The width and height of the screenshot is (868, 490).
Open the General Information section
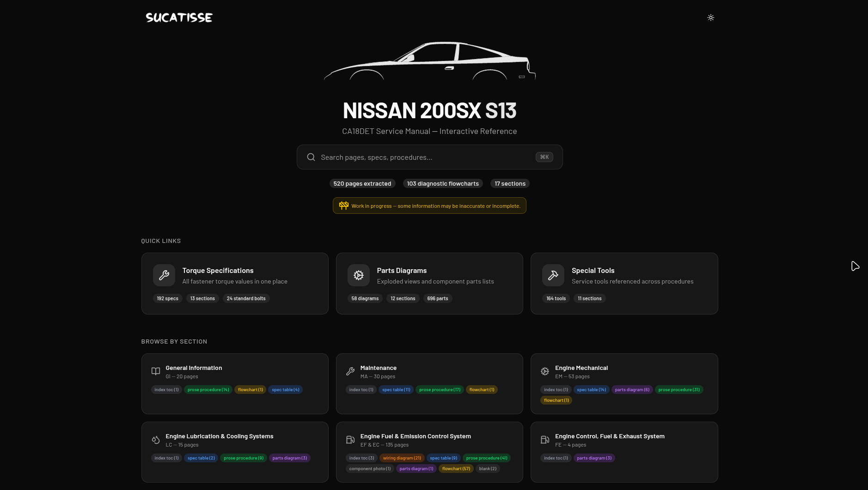(x=235, y=384)
